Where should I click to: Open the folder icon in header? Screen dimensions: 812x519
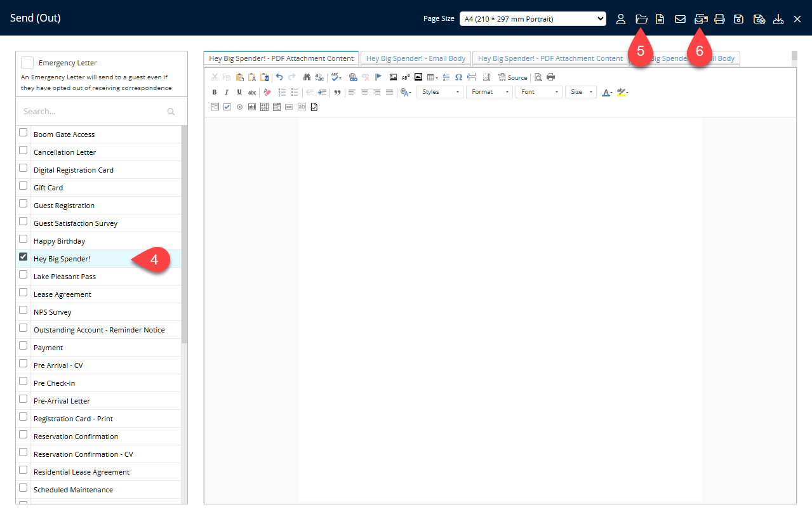[641, 19]
